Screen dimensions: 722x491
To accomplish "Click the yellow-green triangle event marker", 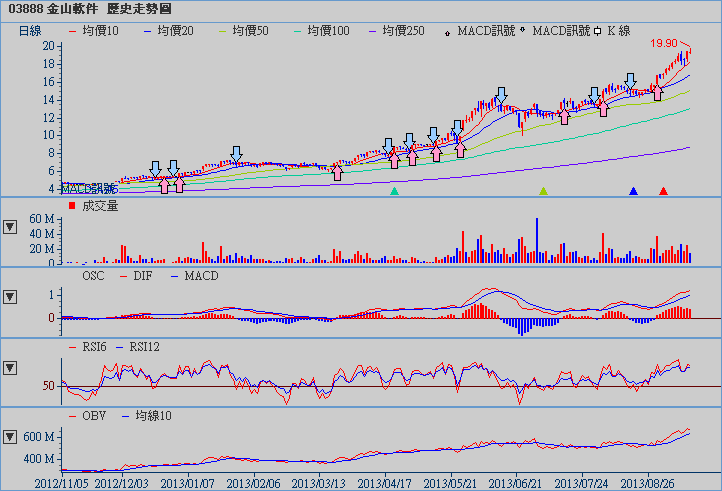I will [543, 190].
